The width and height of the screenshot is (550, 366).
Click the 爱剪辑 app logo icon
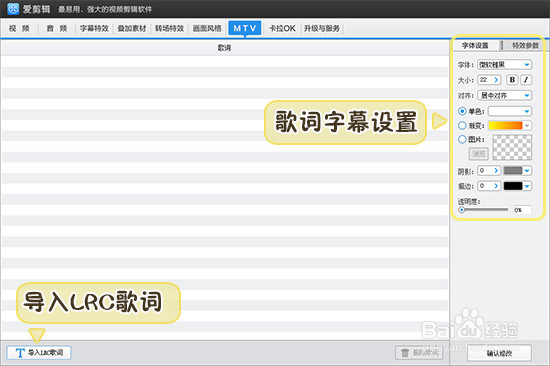point(13,9)
